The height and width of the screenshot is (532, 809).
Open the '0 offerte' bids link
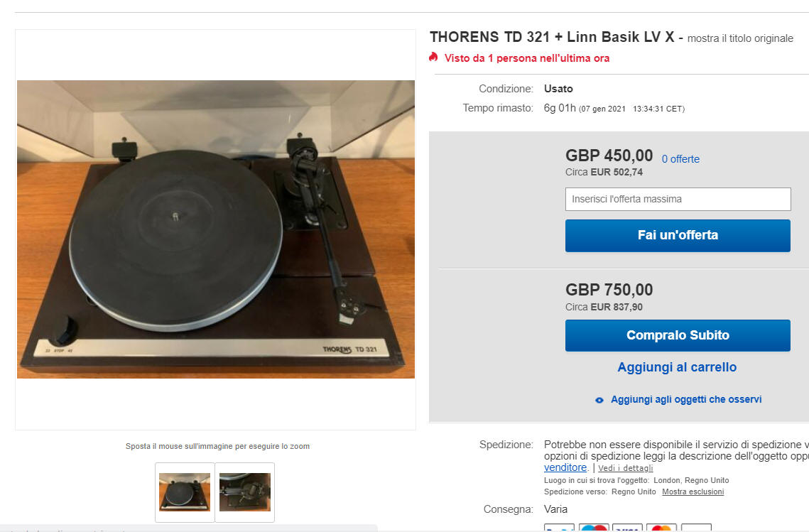[x=680, y=159]
